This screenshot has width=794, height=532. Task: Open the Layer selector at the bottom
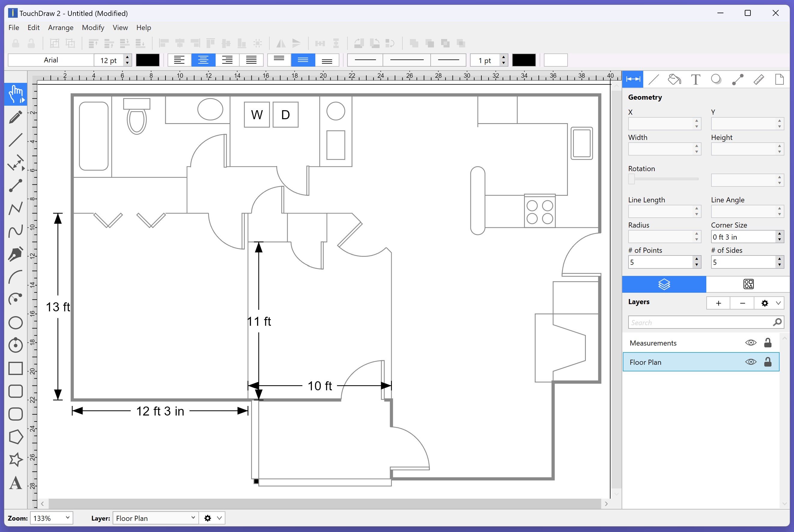pos(155,518)
